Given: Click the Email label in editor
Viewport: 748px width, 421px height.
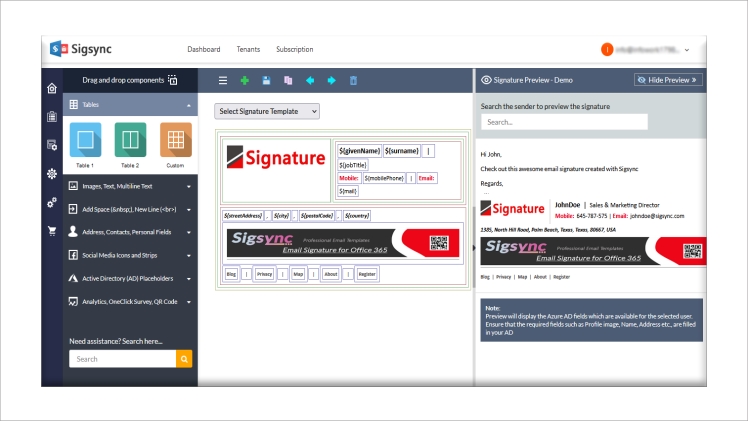Looking at the screenshot, I should click(426, 178).
